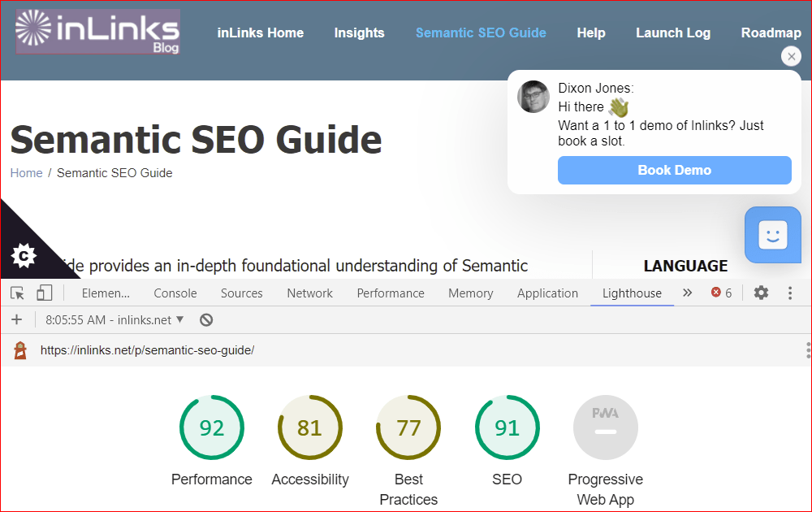Open the Insights nav link

(360, 33)
